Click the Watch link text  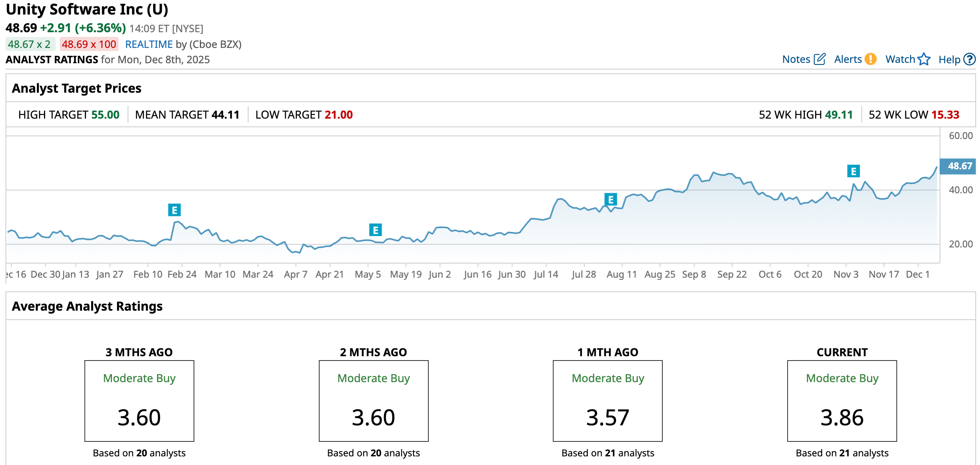[900, 59]
